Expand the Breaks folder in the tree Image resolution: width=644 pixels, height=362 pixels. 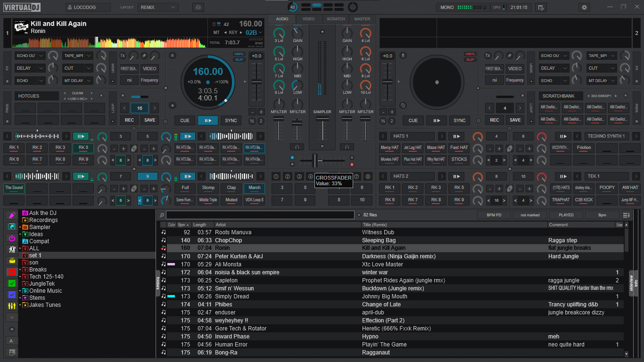pos(20,270)
